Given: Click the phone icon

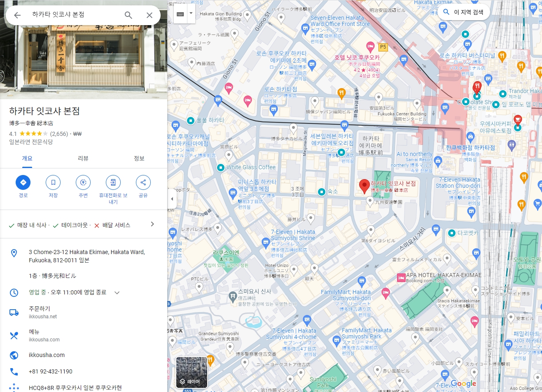Looking at the screenshot, I should click(x=14, y=371).
